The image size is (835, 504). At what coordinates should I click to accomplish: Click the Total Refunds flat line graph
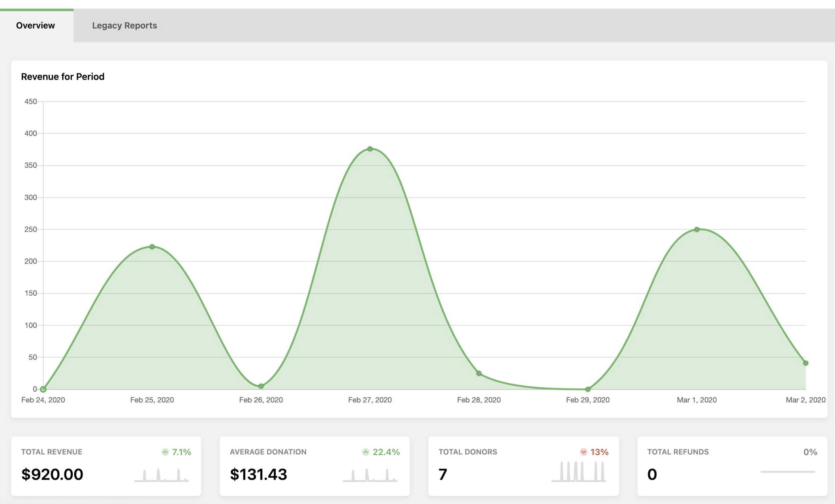(x=788, y=472)
